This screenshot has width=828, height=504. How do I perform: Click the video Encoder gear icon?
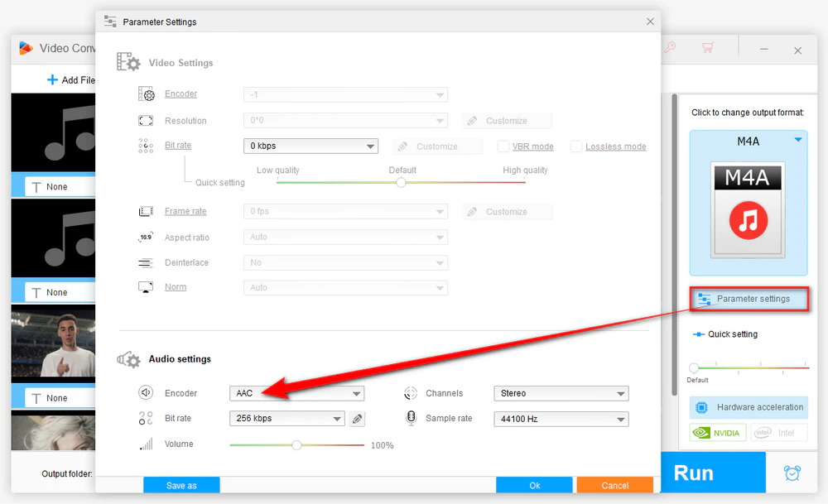(147, 94)
